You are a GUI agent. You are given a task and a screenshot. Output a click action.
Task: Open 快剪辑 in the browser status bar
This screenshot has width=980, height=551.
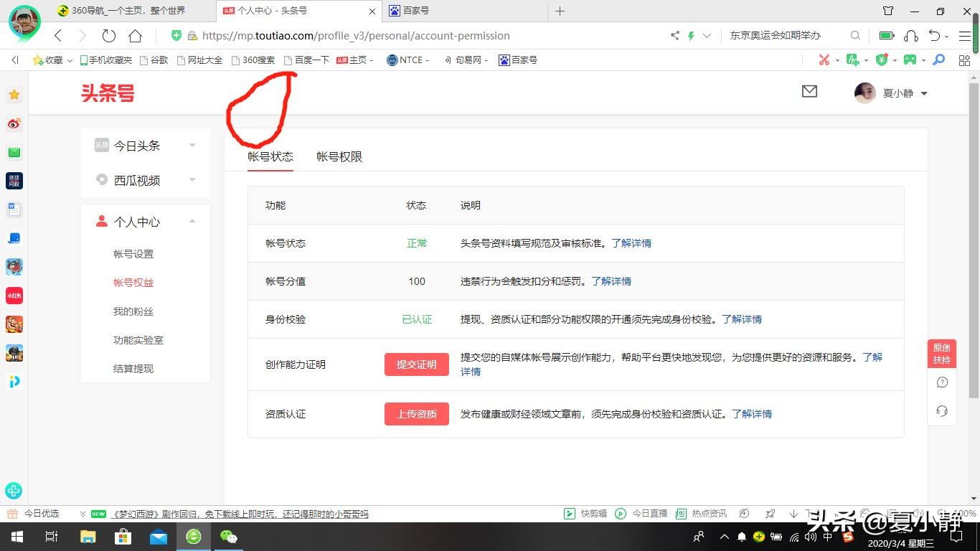585,514
